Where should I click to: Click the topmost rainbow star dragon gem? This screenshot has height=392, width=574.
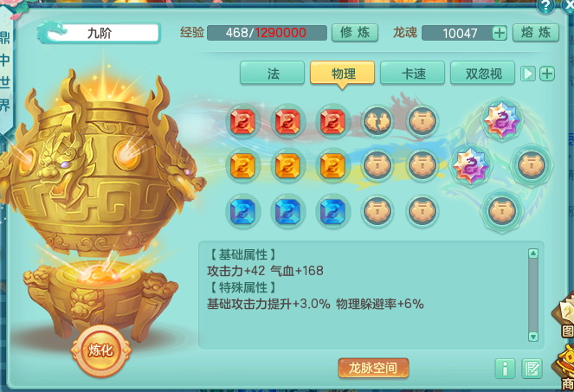point(502,119)
